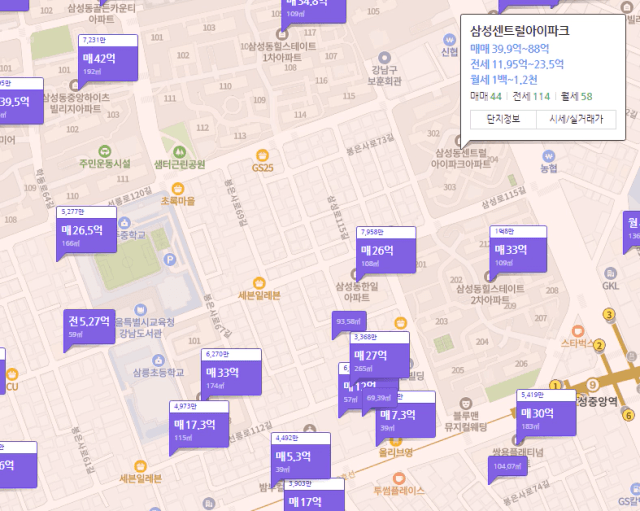Click the 올리브영 store icon
This screenshot has width=640, height=511.
click(x=395, y=442)
